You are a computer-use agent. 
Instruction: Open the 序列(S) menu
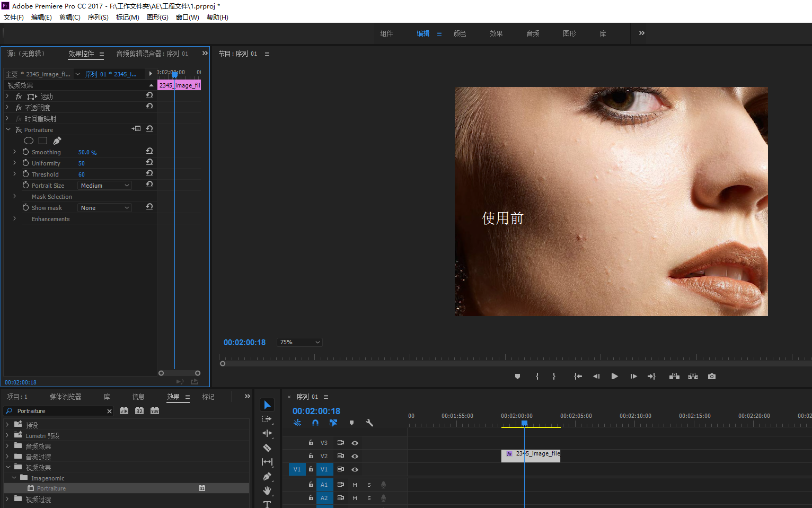[x=98, y=17]
